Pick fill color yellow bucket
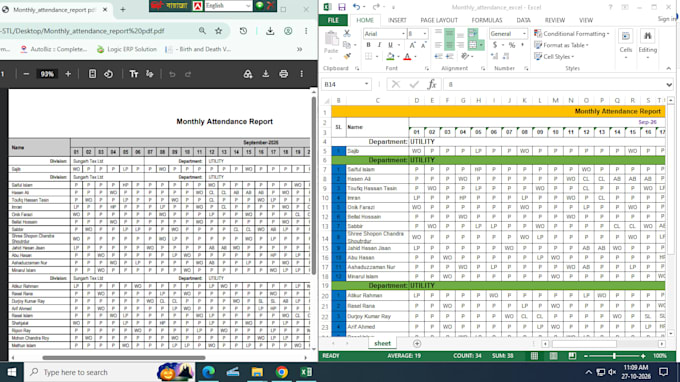This screenshot has height=382, width=680. (390, 56)
